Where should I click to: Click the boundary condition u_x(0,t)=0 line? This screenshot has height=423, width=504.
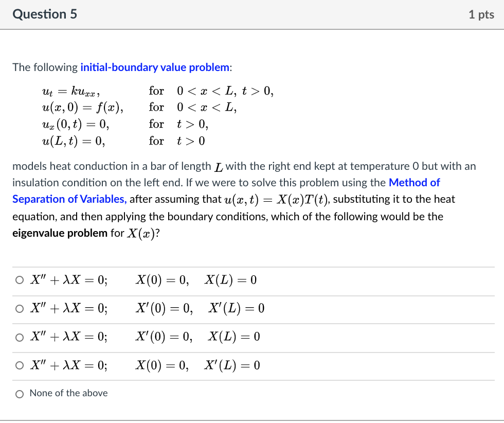pos(68,124)
